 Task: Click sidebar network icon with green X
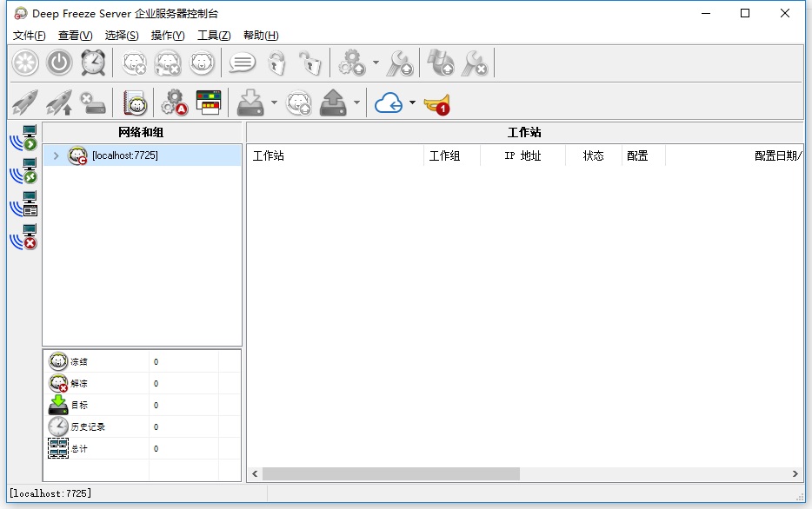[x=23, y=171]
